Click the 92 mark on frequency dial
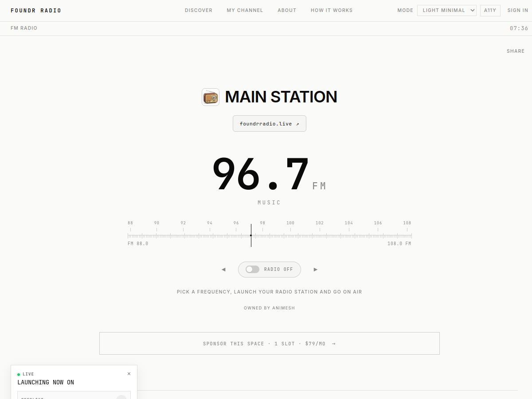The image size is (532, 399). click(183, 223)
